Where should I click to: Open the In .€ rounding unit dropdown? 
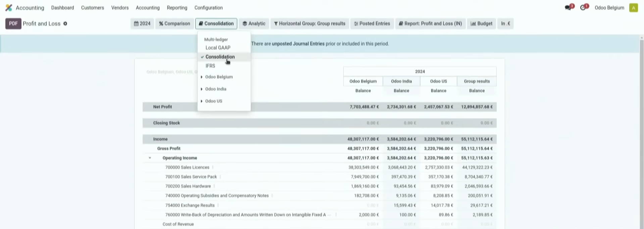505,24
